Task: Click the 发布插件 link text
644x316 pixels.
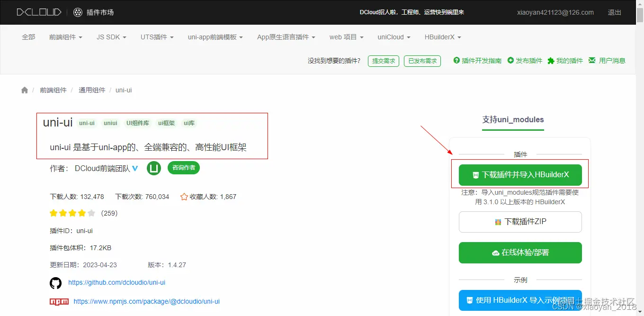Action: (529, 61)
